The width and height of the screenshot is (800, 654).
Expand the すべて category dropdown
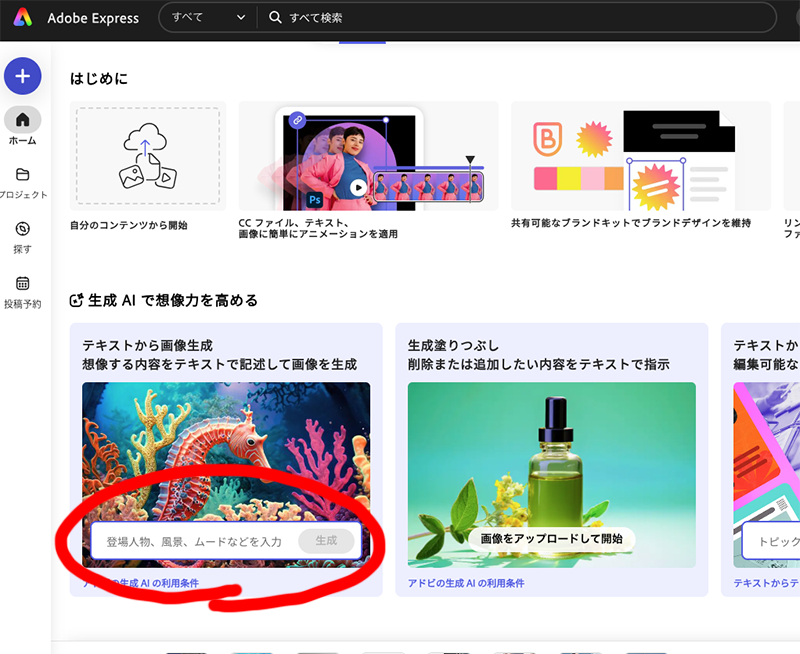tap(208, 18)
